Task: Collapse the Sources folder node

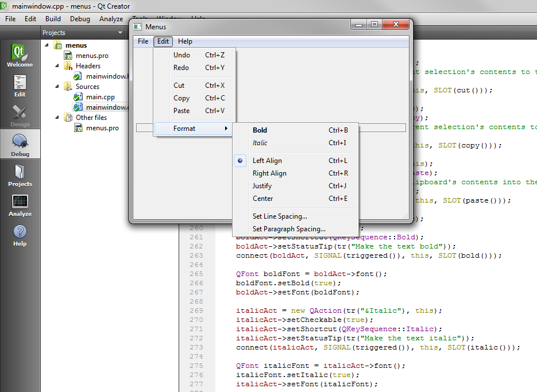Action: (57, 87)
